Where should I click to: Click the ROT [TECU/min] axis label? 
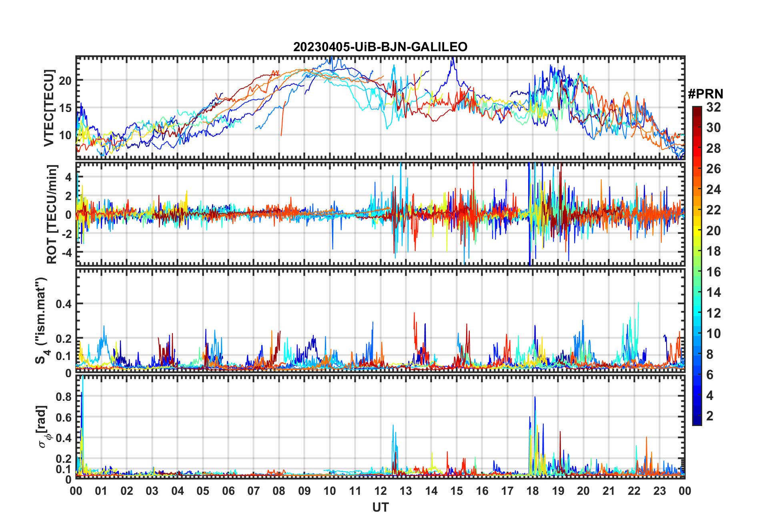pos(52,214)
